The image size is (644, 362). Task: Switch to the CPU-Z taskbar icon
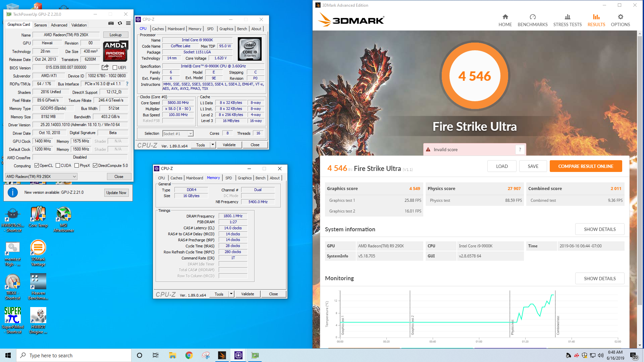point(238,355)
